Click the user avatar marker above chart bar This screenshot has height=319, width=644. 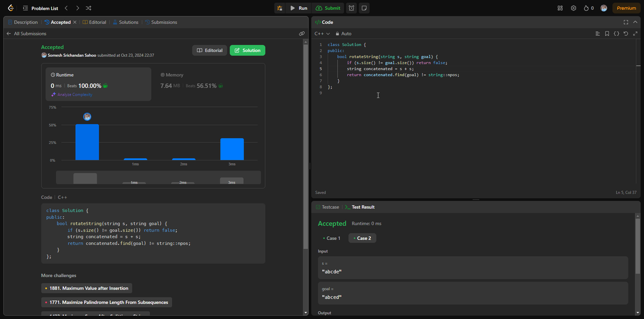click(87, 117)
